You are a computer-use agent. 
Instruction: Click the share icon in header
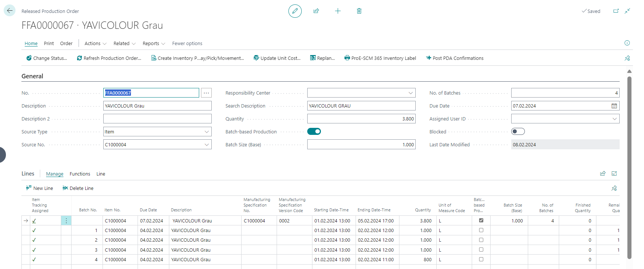tap(316, 11)
